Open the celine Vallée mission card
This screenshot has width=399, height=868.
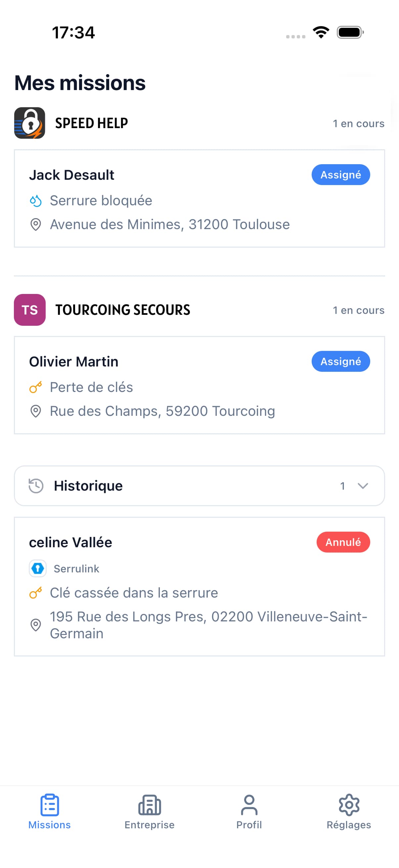(199, 586)
